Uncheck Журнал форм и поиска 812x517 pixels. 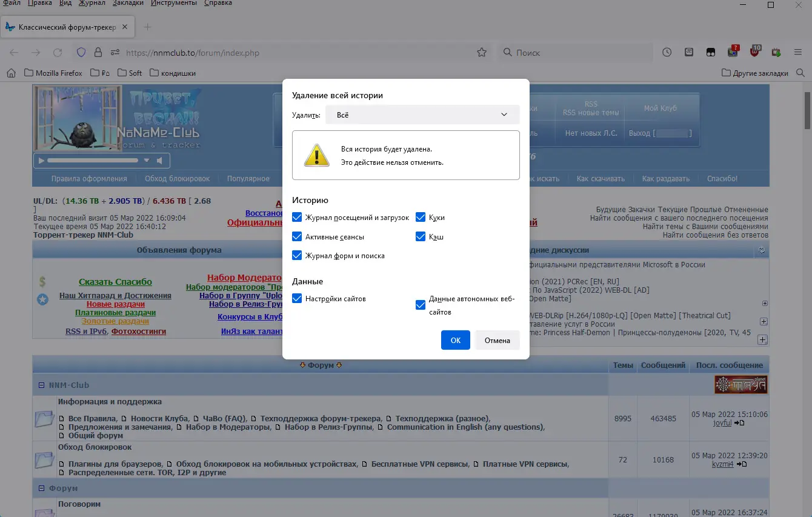coord(297,255)
